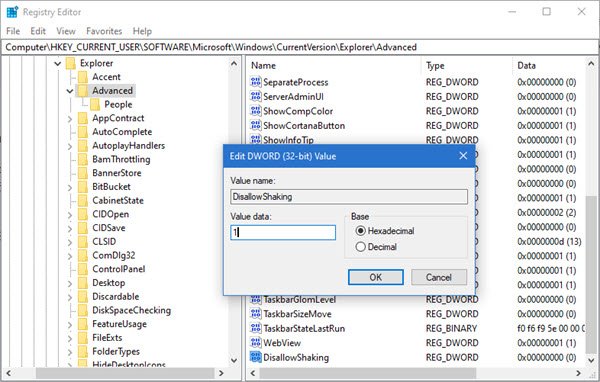The width and height of the screenshot is (600, 382).
Task: Click the WebView DWORD value icon
Action: point(255,343)
